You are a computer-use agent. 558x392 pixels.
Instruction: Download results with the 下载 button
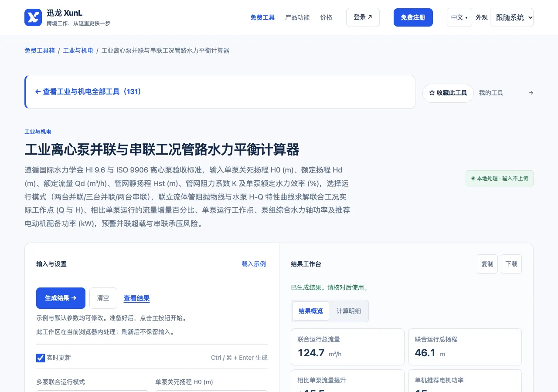(x=511, y=264)
